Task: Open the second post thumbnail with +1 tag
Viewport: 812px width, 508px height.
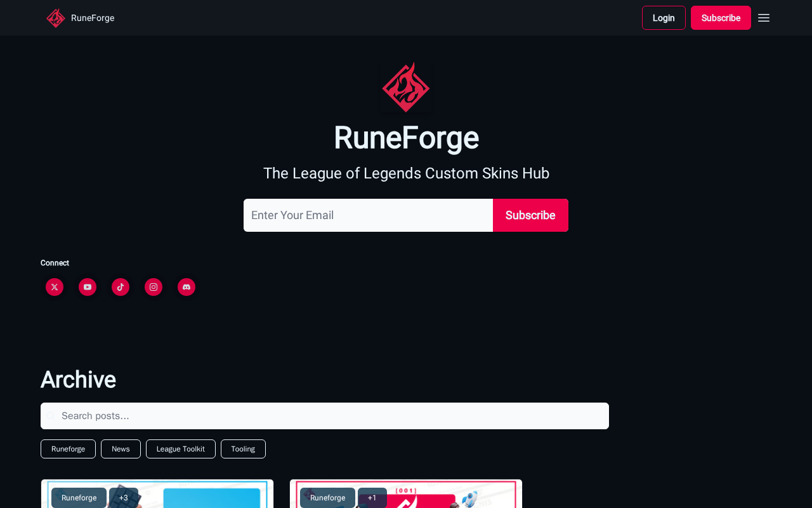Action: pyautogui.click(x=406, y=494)
